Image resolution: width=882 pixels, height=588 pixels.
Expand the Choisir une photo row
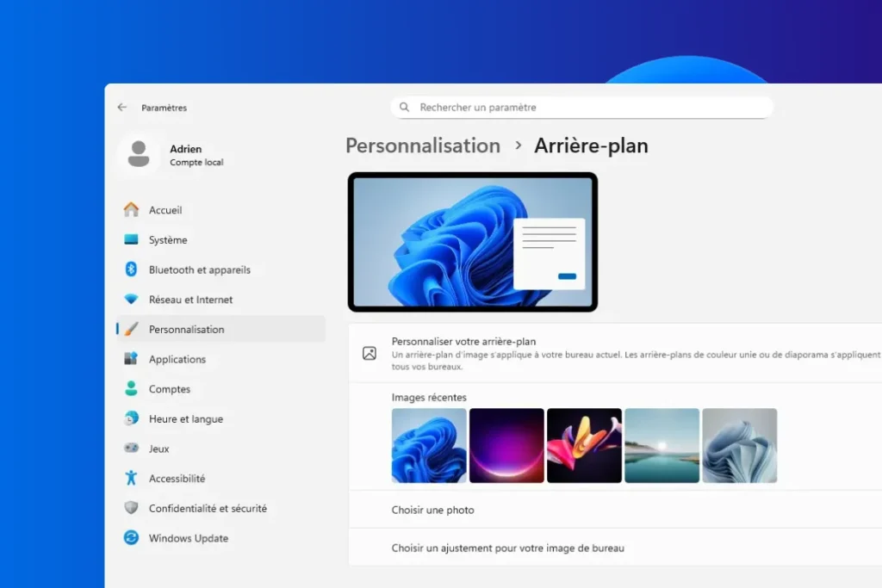click(x=603, y=510)
